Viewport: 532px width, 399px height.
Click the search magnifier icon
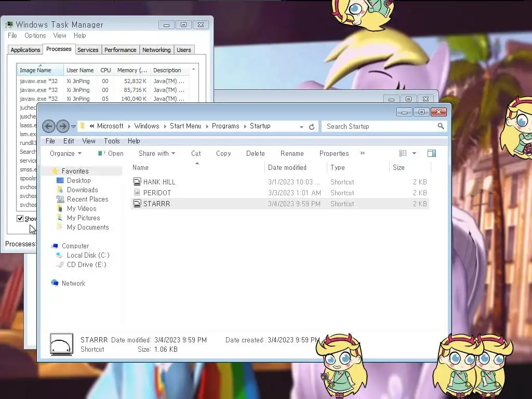click(x=441, y=126)
